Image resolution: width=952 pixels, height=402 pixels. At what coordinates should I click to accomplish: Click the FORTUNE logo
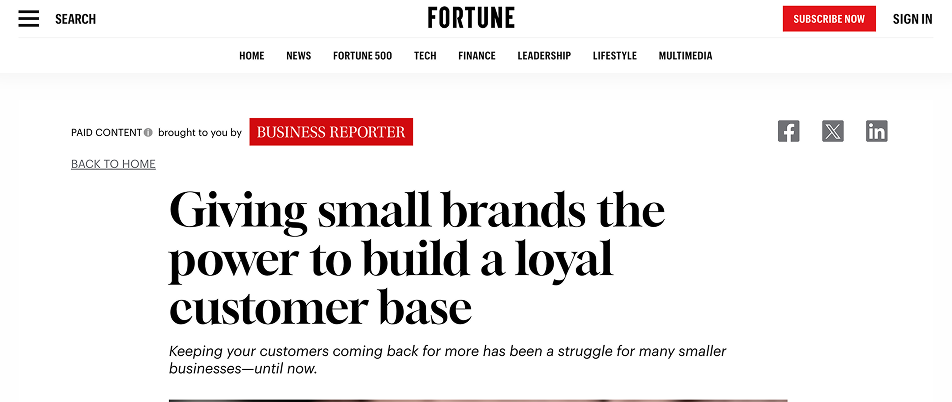(471, 18)
